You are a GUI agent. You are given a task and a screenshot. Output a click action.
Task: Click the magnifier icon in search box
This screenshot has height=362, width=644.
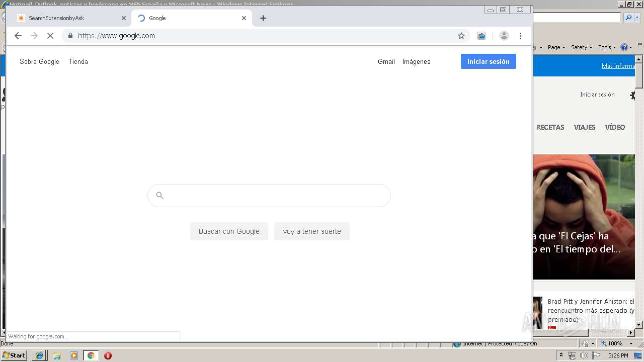tap(159, 196)
